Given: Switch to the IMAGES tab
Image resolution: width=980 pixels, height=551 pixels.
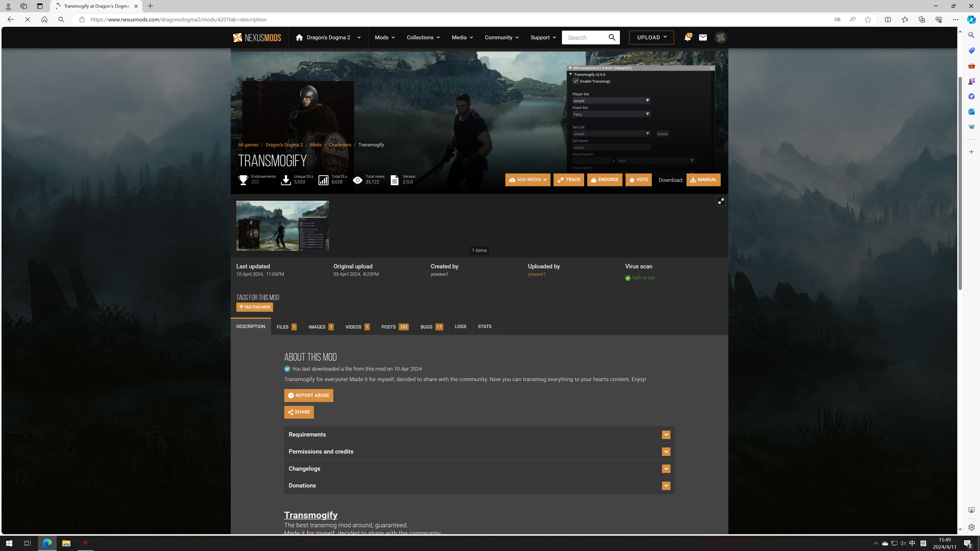Looking at the screenshot, I should pyautogui.click(x=321, y=327).
